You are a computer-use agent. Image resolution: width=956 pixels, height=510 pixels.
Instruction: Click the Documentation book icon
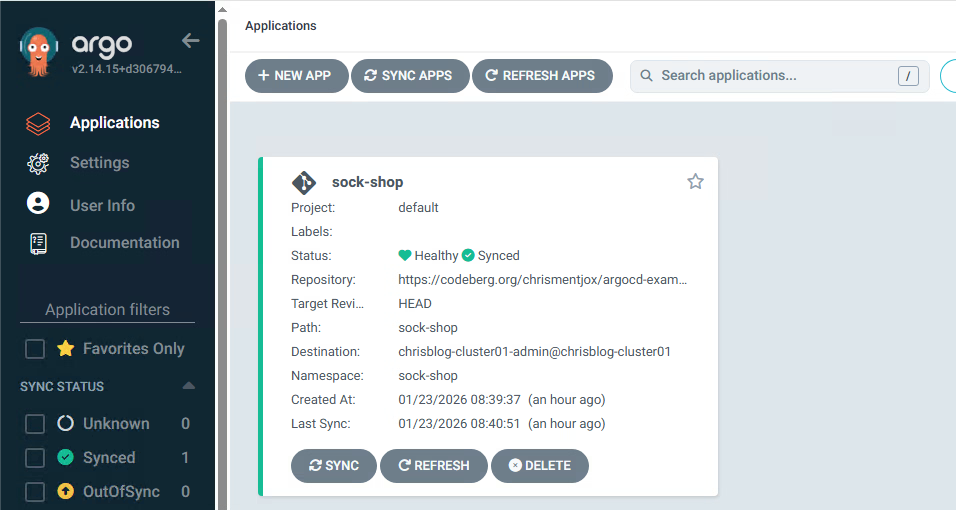point(38,243)
